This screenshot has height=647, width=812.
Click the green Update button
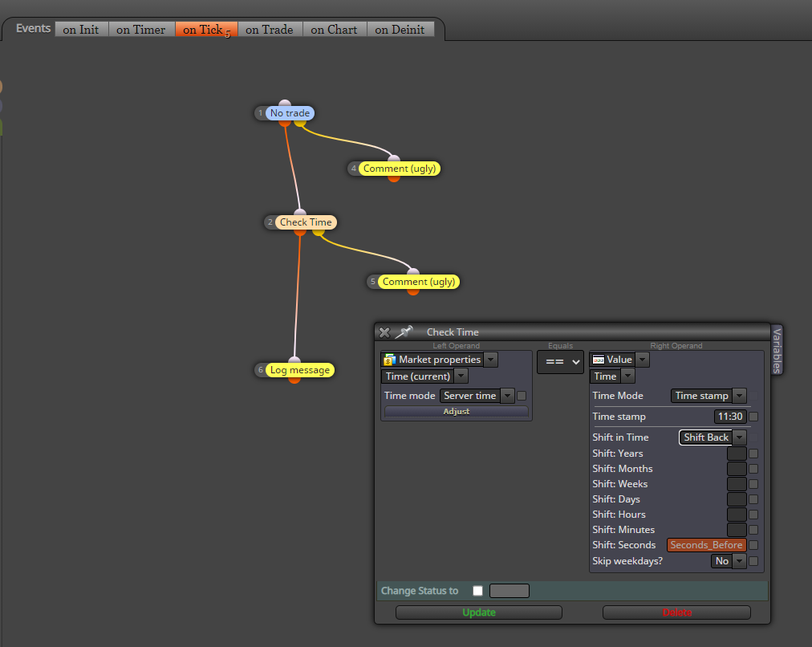[479, 612]
